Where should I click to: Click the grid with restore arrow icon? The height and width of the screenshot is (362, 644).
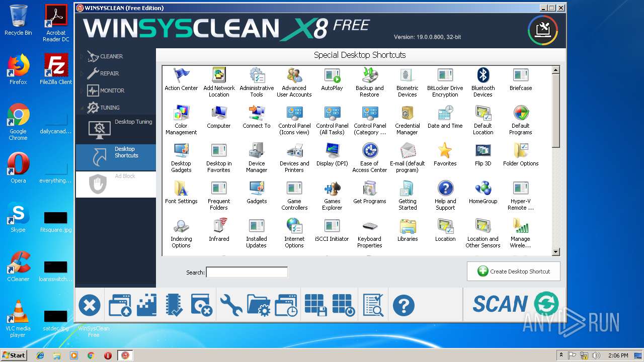click(344, 305)
